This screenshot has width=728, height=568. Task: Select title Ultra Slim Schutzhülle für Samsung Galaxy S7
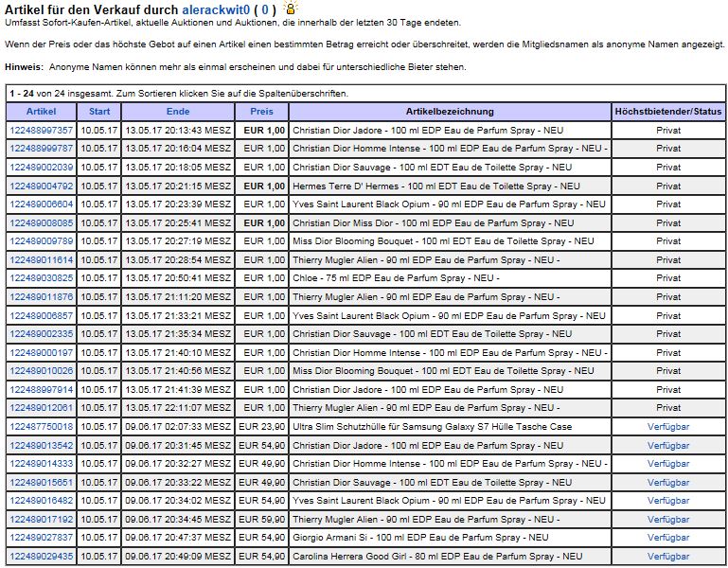pyautogui.click(x=433, y=427)
